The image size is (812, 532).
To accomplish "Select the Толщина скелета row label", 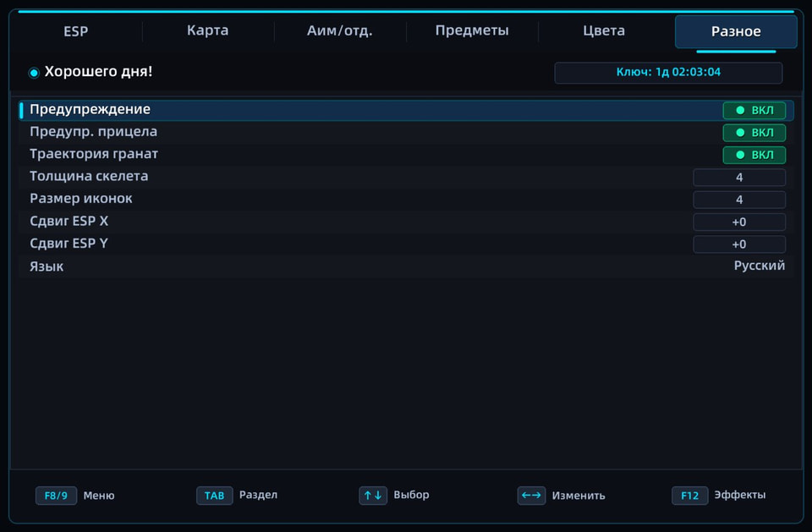I will 89,176.
